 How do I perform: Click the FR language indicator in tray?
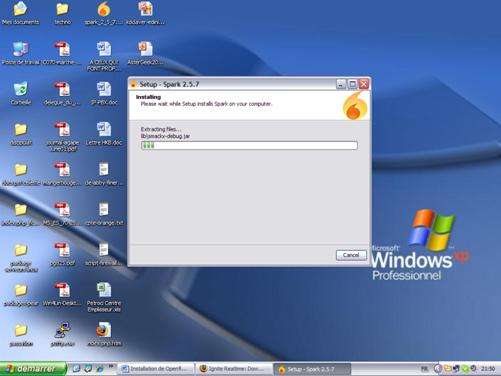coord(424,369)
